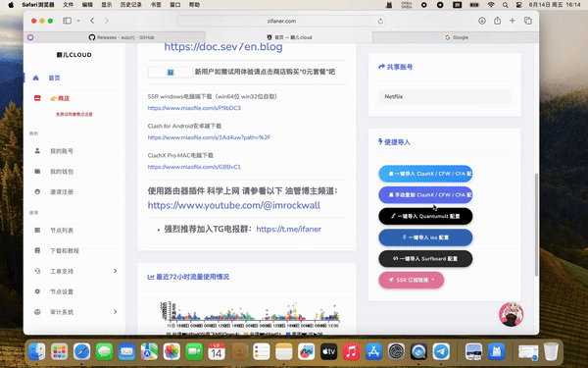Open Wi-Fi status in menu bar
The image size is (588, 368).
tap(491, 5)
